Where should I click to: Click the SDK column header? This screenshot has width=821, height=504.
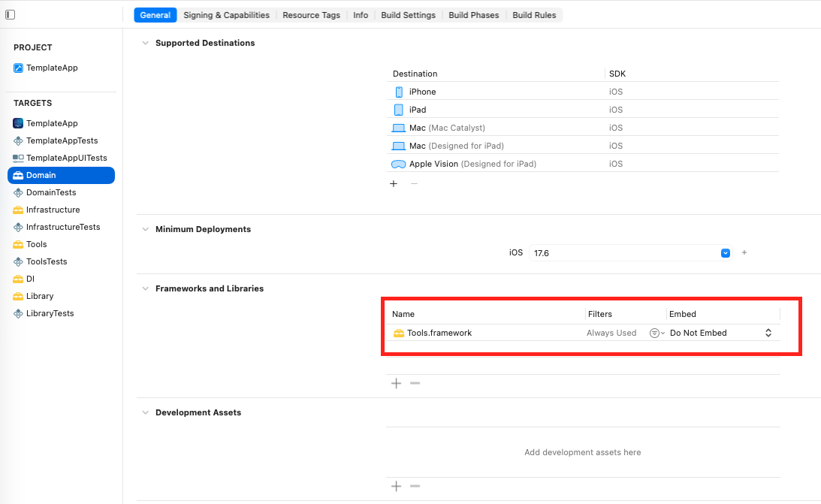point(617,74)
